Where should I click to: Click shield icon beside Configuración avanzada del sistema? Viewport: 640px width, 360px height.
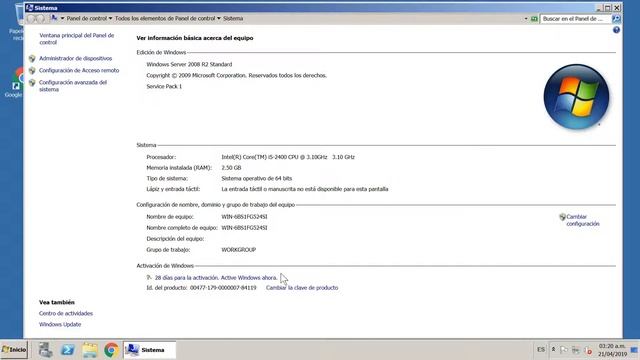coord(32,82)
